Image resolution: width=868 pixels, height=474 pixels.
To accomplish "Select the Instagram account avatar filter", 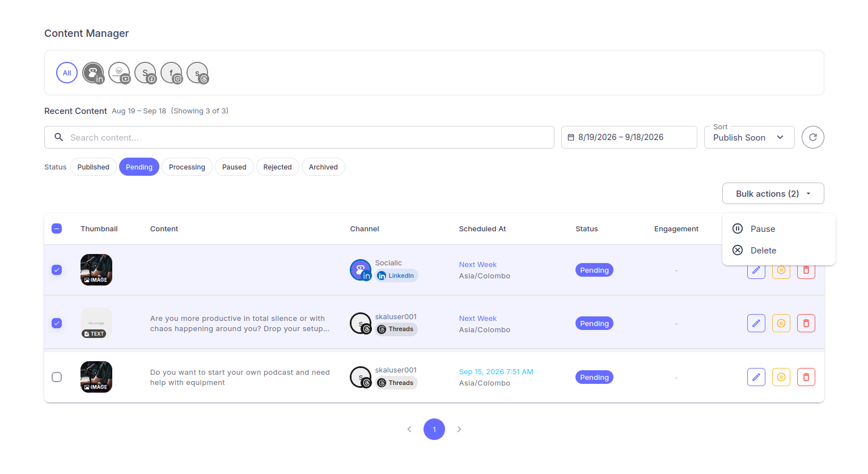I will pos(171,73).
